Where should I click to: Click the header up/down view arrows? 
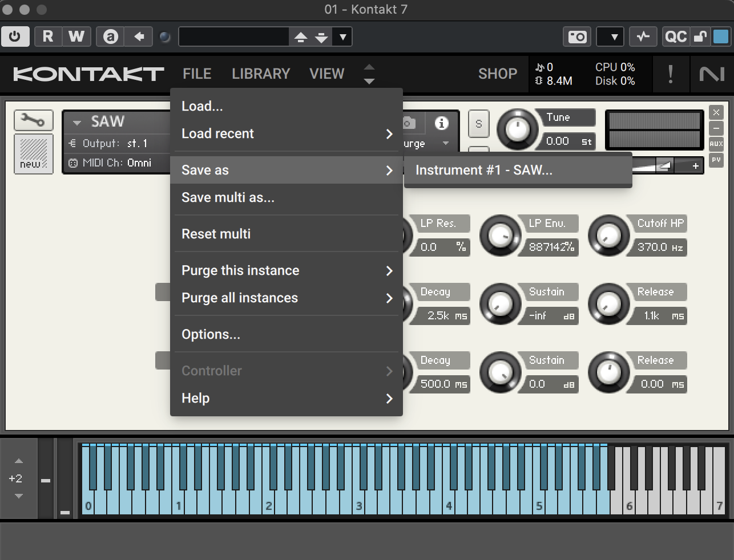pyautogui.click(x=369, y=74)
